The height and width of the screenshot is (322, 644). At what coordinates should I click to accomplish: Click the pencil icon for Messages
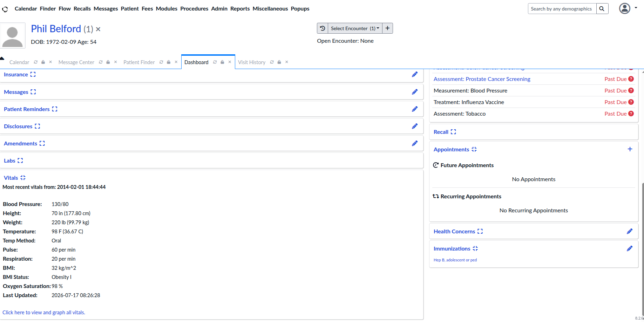click(415, 92)
